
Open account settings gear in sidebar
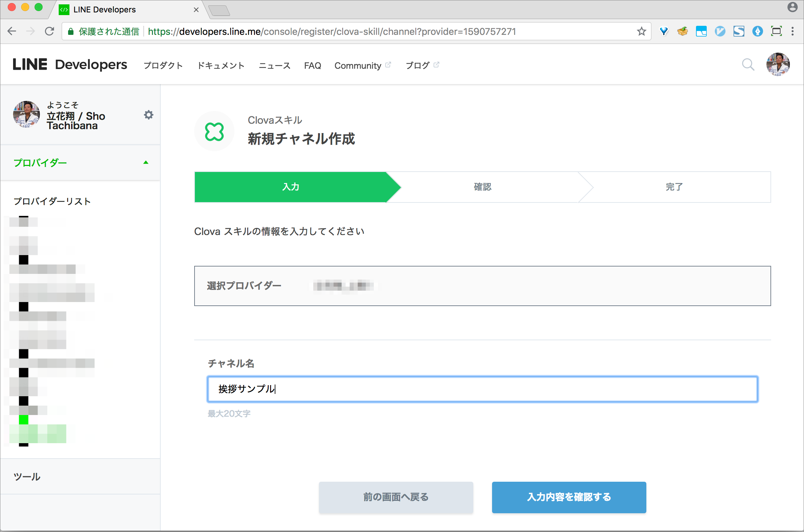[x=148, y=115]
